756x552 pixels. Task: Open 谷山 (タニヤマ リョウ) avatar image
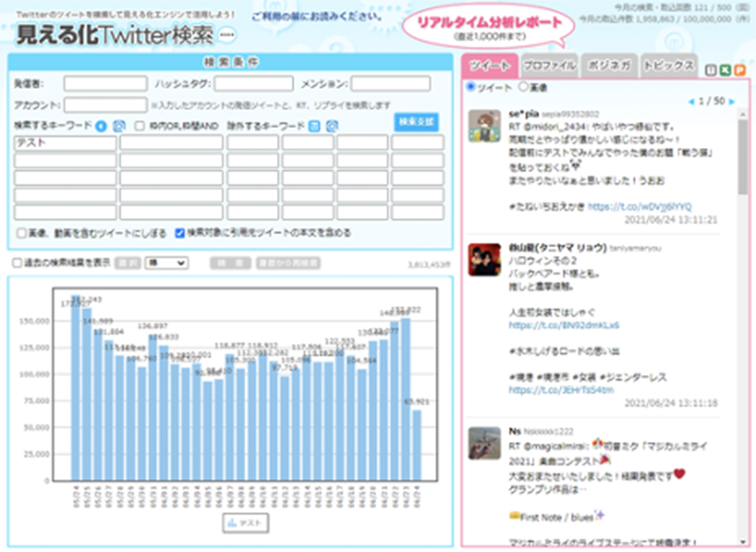485,260
